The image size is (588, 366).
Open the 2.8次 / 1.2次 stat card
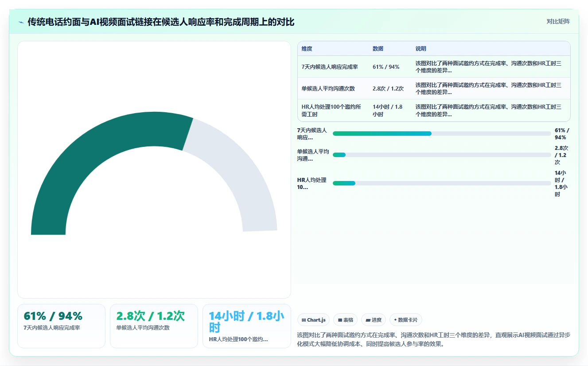pyautogui.click(x=154, y=326)
